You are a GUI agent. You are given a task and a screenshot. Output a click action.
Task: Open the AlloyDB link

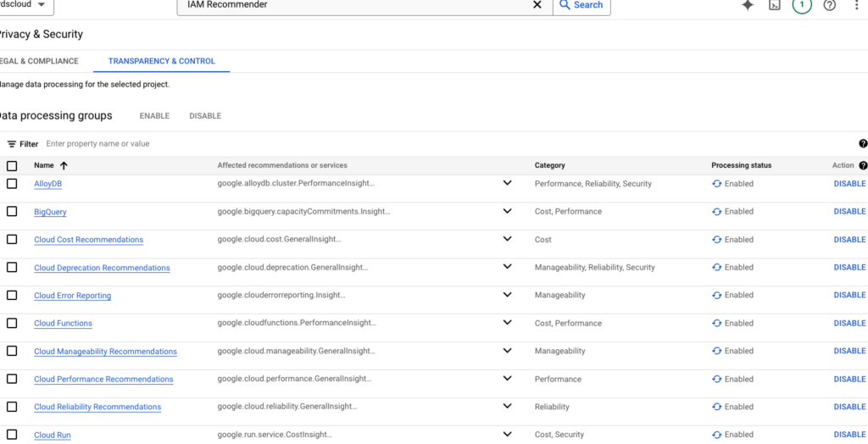click(48, 185)
